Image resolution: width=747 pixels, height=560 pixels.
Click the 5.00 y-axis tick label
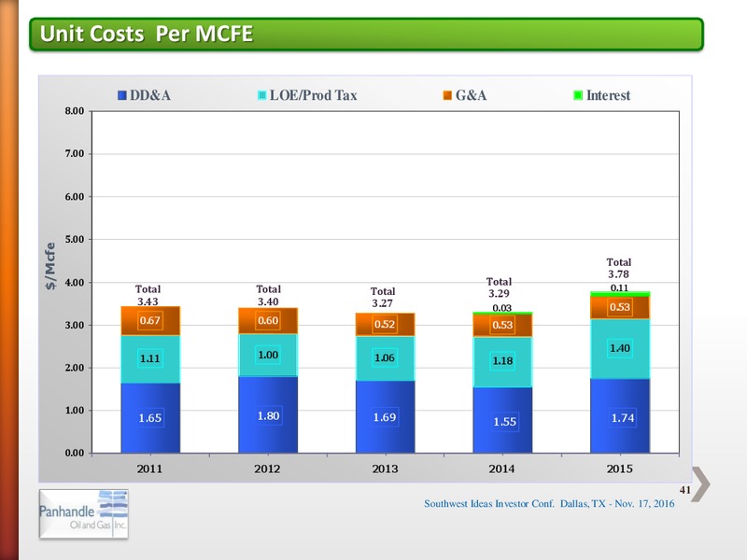pyautogui.click(x=75, y=240)
